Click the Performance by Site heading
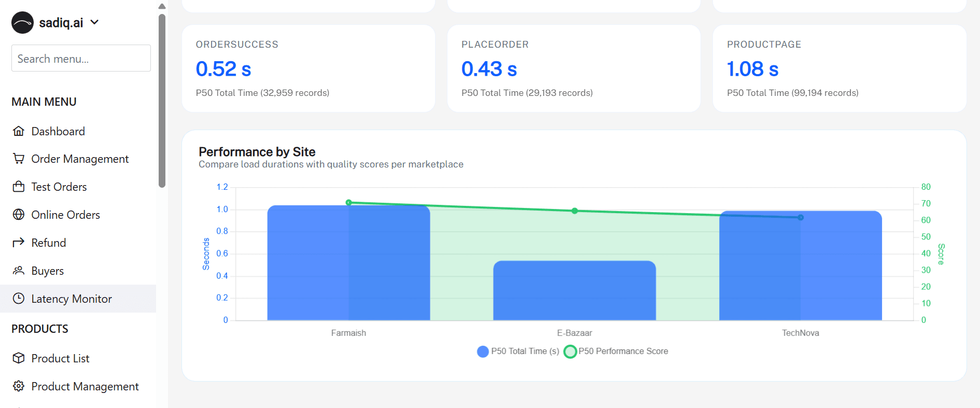This screenshot has width=980, height=408. (x=257, y=152)
